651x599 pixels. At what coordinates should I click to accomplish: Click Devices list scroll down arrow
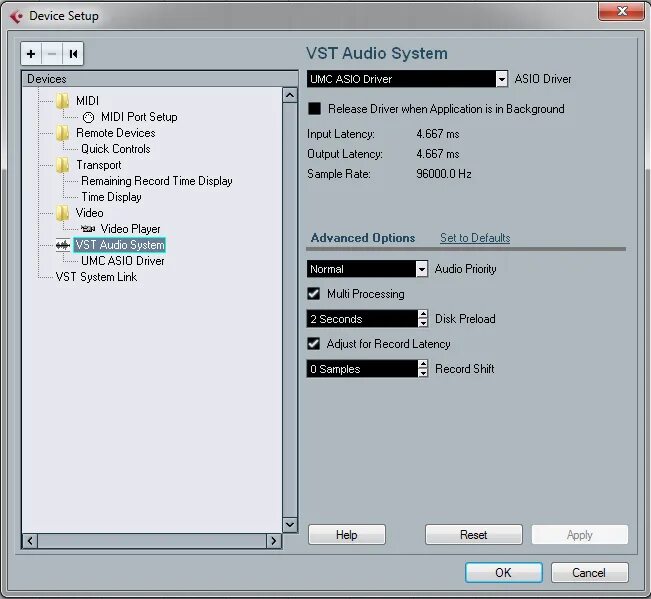tap(290, 525)
